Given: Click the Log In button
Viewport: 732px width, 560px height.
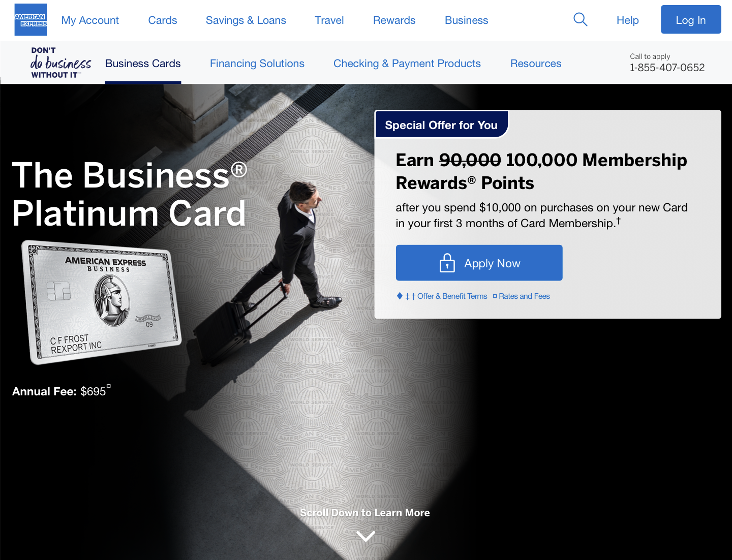Looking at the screenshot, I should click(691, 20).
